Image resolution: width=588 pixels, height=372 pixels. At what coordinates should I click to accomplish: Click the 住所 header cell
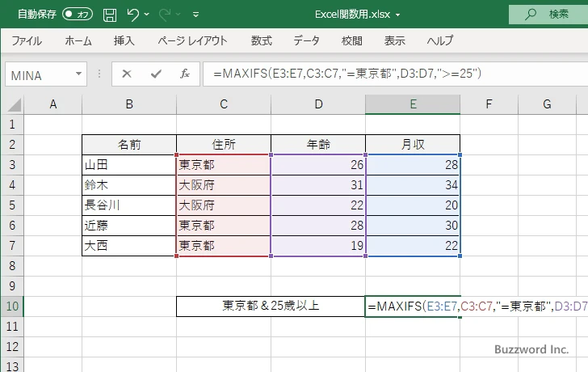(224, 145)
